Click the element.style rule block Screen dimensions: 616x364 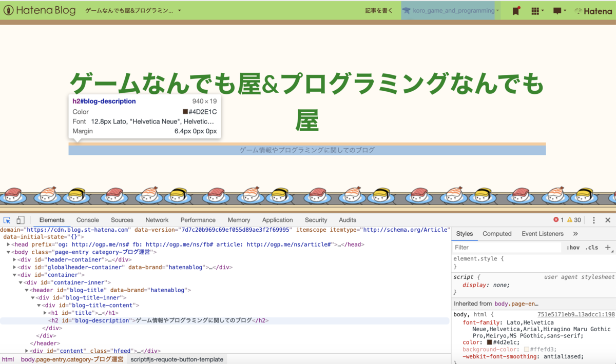(x=533, y=262)
